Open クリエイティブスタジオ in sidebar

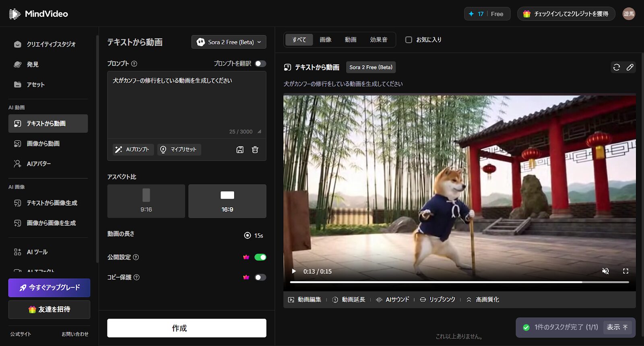[x=48, y=44]
